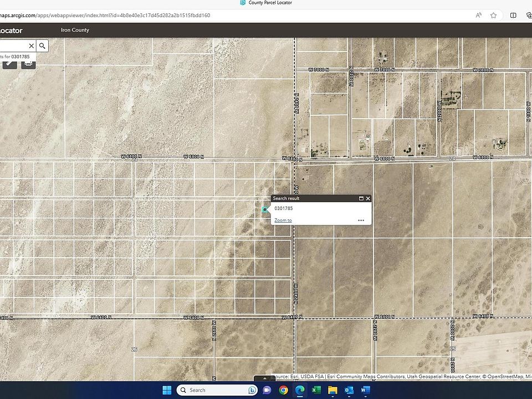The width and height of the screenshot is (532, 399).
Task: Launch Google Chrome from taskbar
Action: (x=284, y=390)
